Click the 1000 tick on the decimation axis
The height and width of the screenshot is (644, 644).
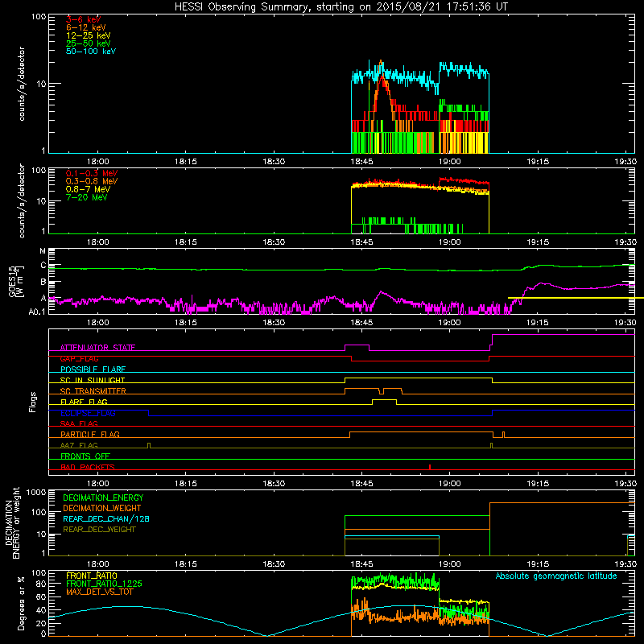click(x=36, y=493)
